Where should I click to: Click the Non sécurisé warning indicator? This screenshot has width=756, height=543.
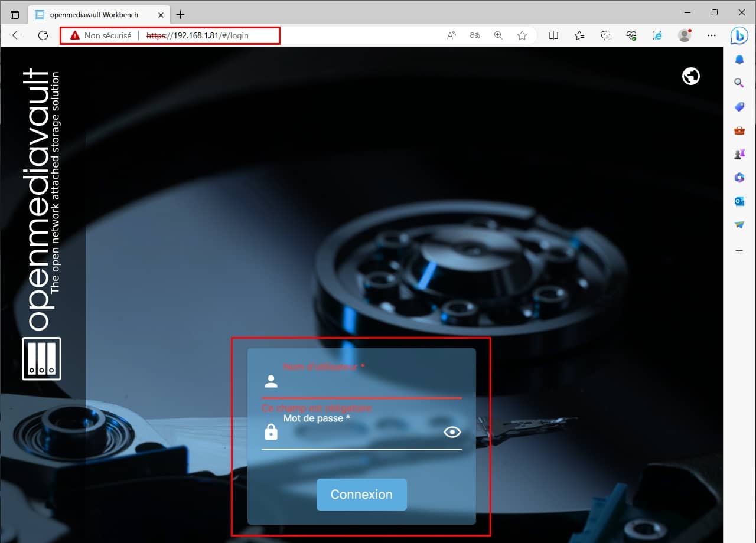[100, 35]
